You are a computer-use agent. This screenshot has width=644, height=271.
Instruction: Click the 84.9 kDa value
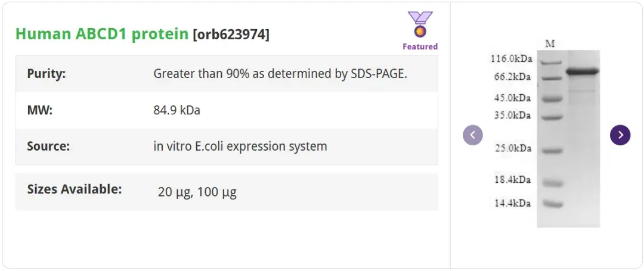pyautogui.click(x=177, y=110)
